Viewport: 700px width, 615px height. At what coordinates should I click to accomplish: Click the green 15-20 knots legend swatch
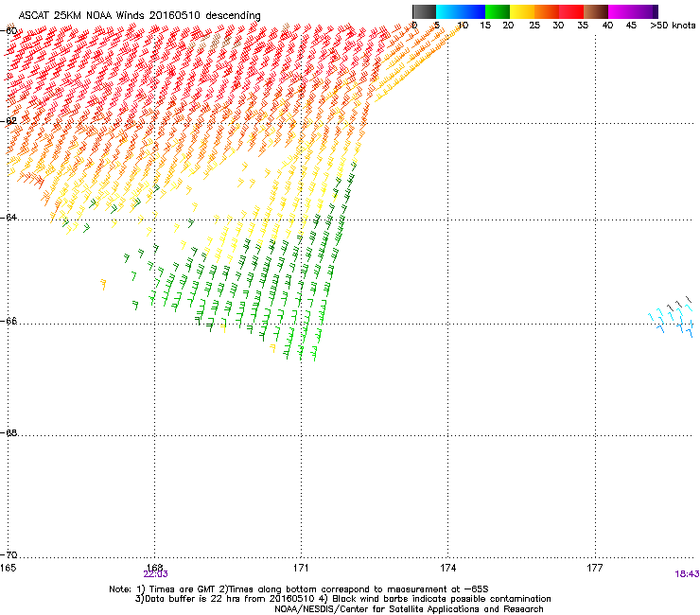(x=498, y=11)
